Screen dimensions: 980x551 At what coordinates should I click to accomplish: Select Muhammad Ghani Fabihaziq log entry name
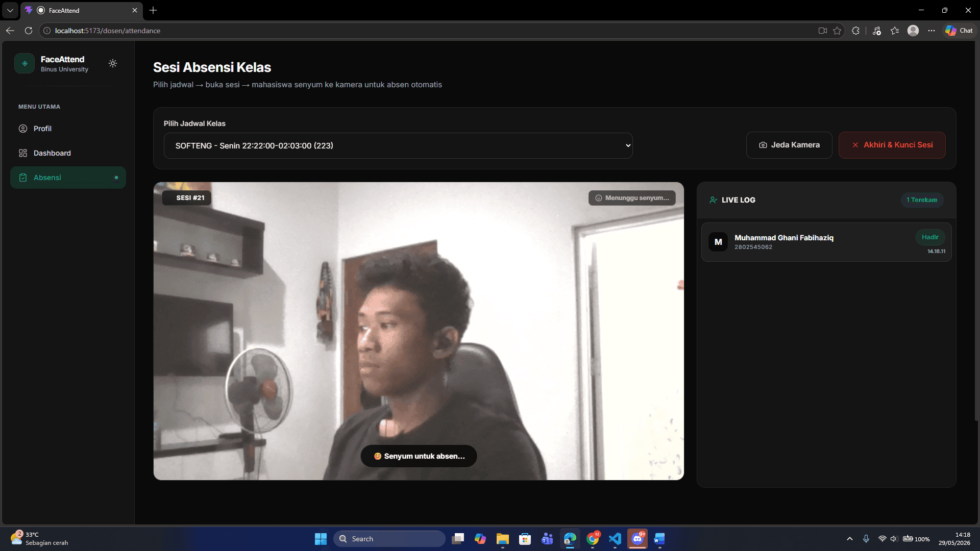click(783, 238)
